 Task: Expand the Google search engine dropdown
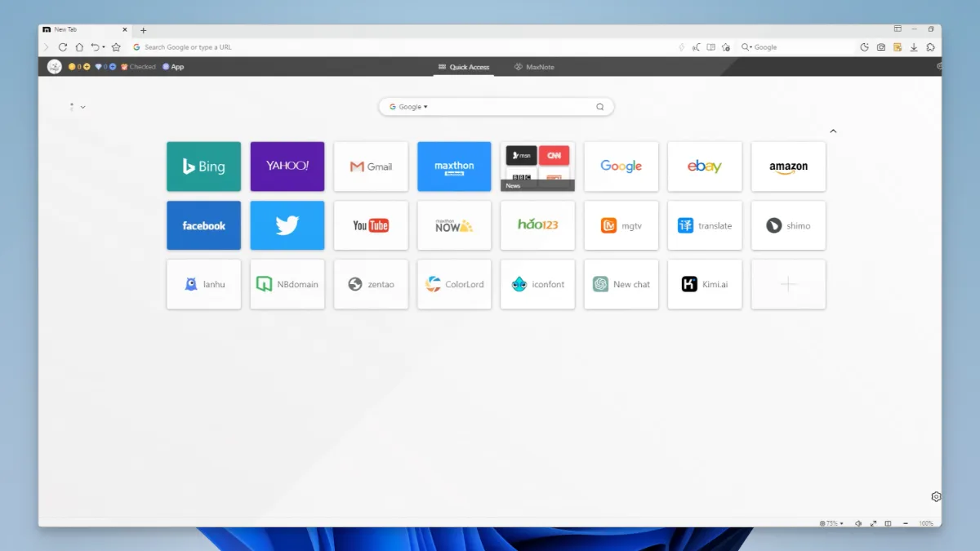point(410,107)
